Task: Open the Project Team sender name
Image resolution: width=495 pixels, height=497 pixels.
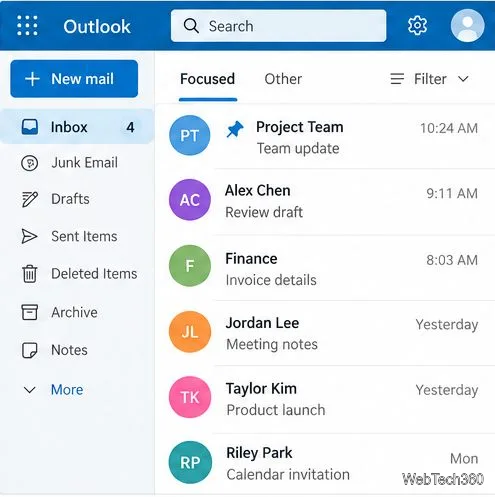Action: pyautogui.click(x=300, y=127)
